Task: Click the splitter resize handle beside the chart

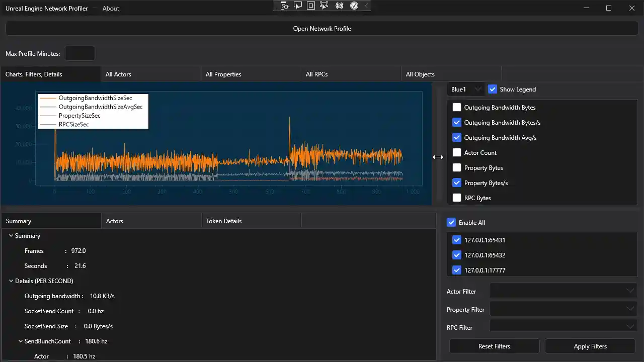Action: [438, 157]
